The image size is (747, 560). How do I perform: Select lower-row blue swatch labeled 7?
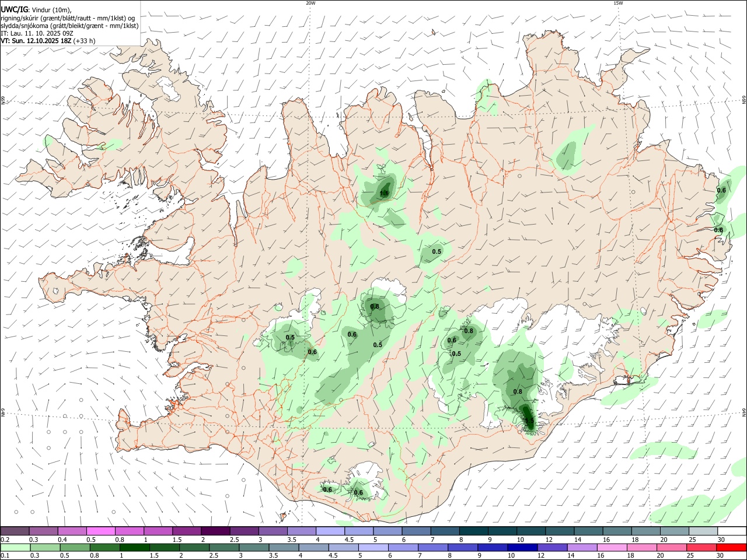pos(432,547)
